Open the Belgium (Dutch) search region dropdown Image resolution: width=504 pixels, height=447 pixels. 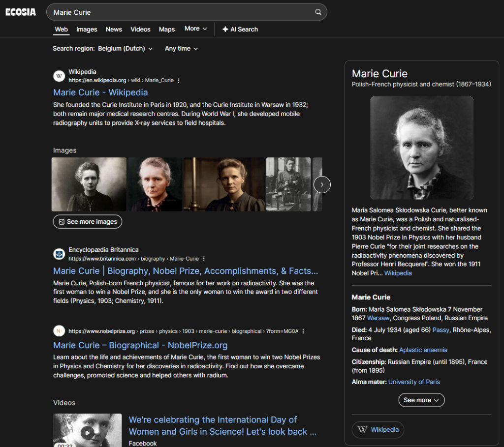coord(125,49)
